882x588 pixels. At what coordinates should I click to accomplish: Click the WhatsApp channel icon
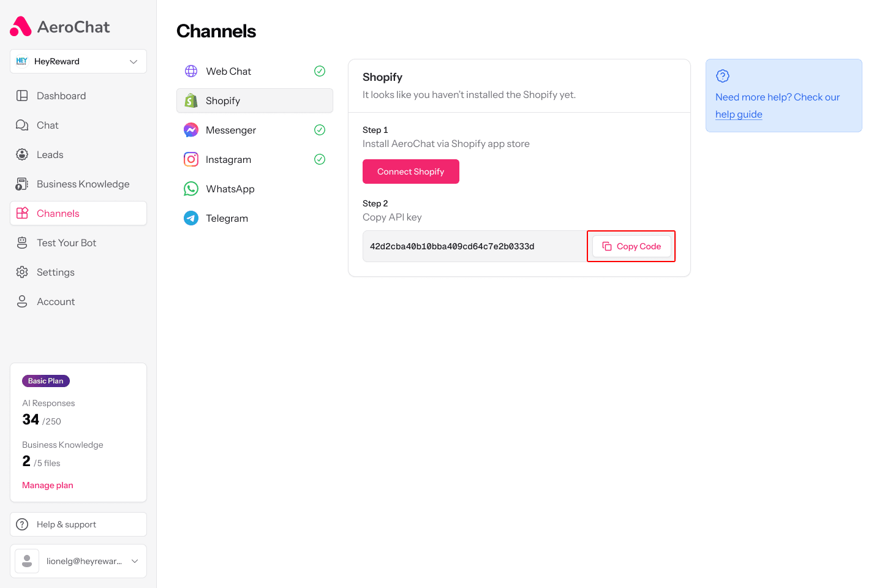tap(191, 189)
